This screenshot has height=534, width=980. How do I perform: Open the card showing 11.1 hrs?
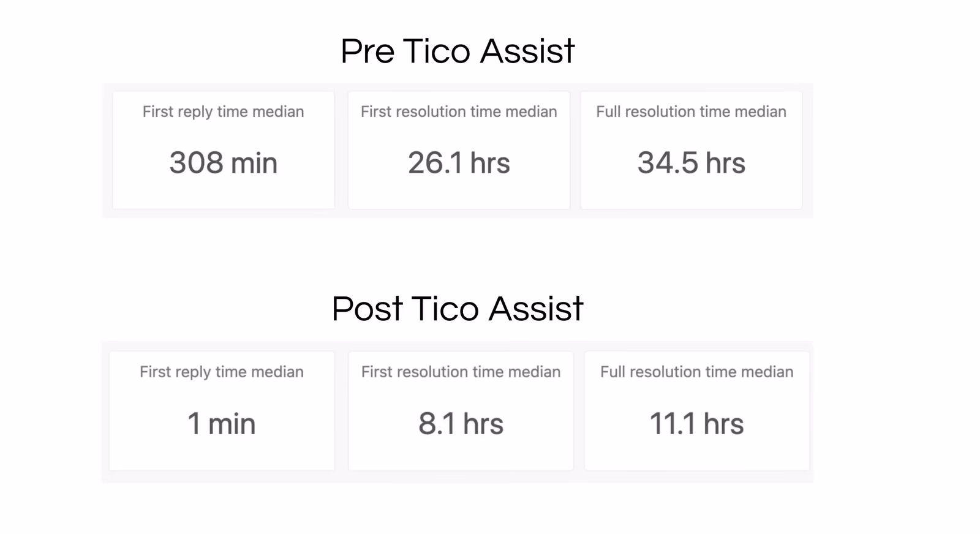(x=697, y=411)
